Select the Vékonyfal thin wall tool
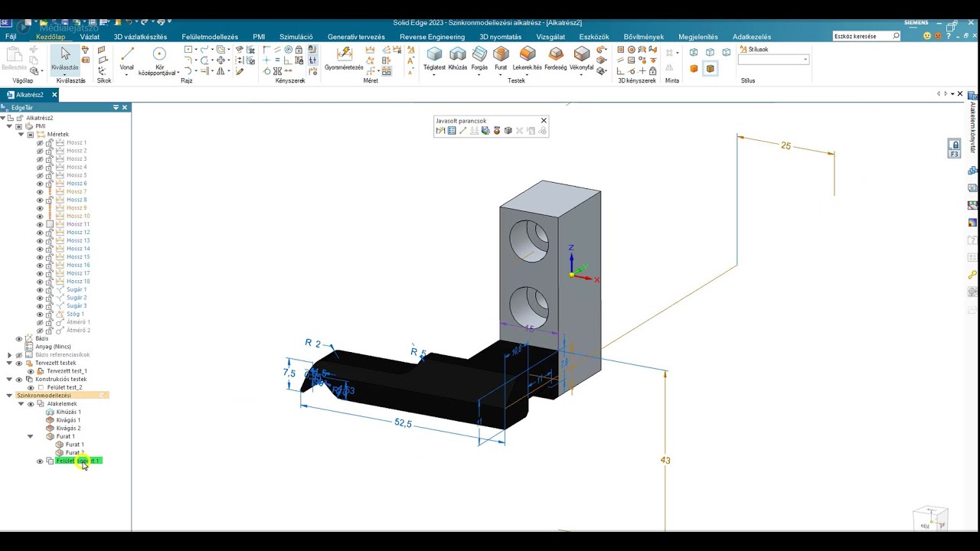This screenshot has width=980, height=551. coord(582,58)
